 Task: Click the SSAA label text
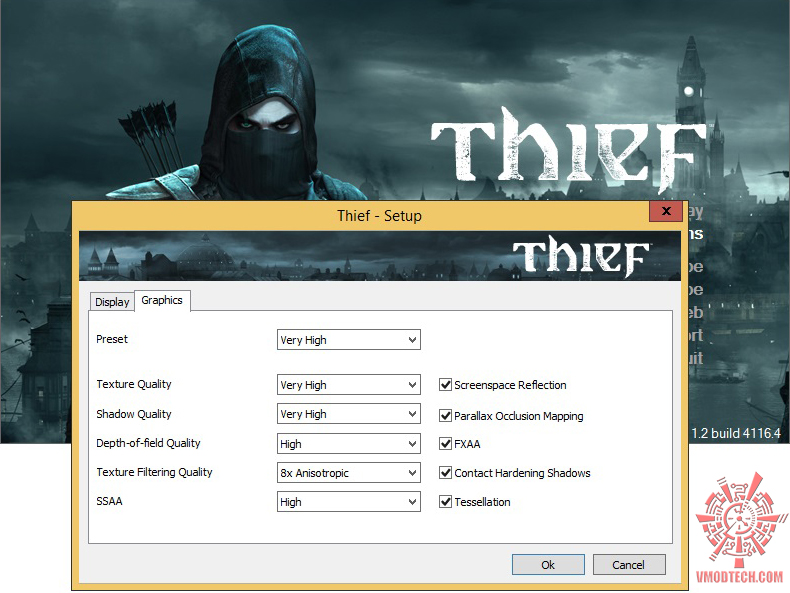(x=109, y=501)
